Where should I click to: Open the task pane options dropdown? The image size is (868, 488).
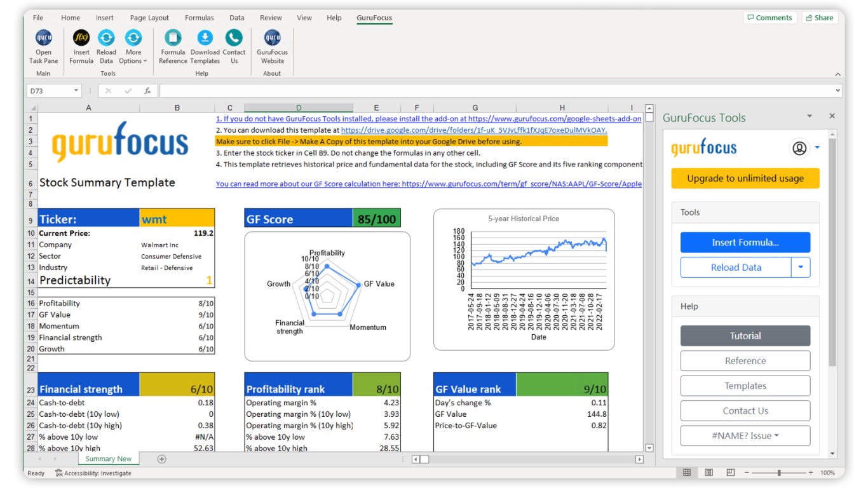810,116
